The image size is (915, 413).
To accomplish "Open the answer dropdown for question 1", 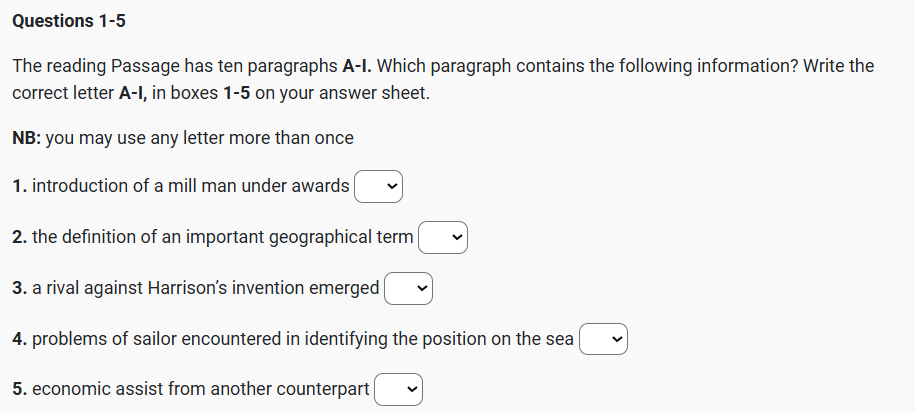I will (378, 186).
